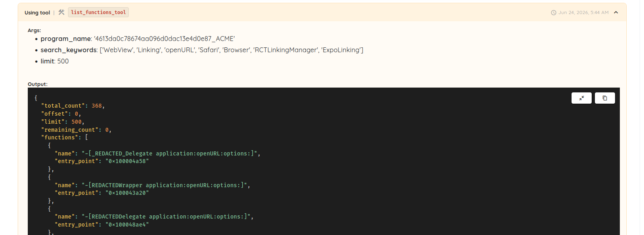
Task: Collapse the tool call panel with the chevron
Action: click(616, 12)
